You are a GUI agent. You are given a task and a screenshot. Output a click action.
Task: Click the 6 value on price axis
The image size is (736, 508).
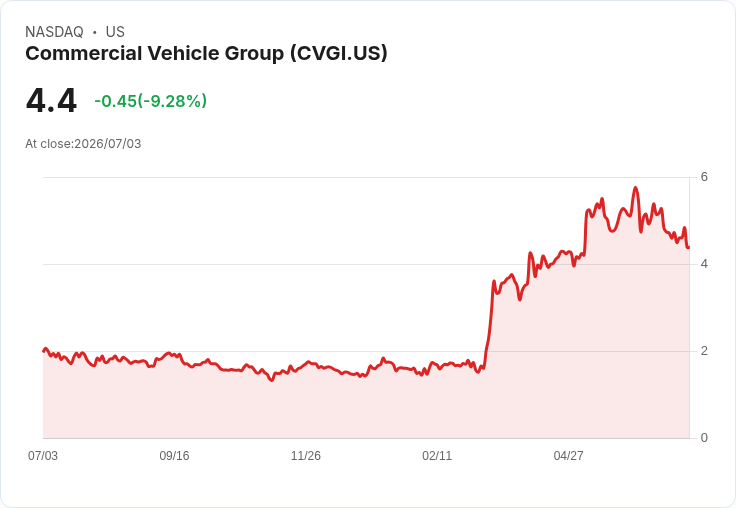[x=704, y=177]
